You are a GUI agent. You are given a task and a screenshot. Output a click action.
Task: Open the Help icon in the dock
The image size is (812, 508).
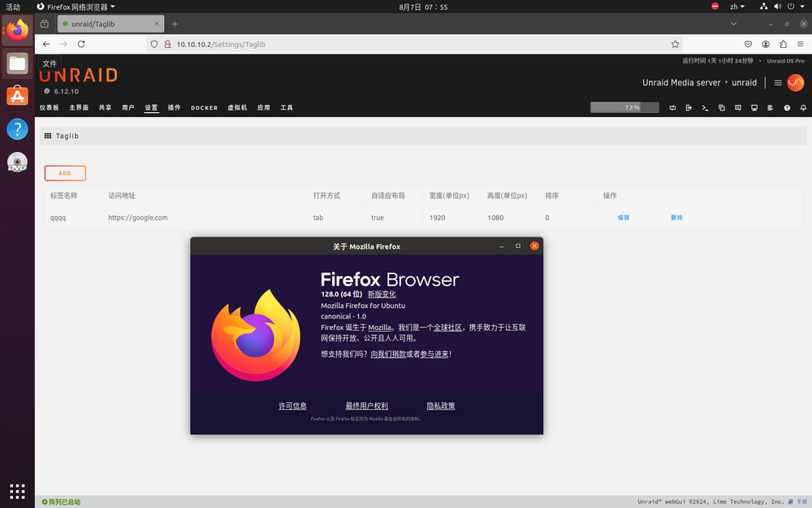click(x=17, y=129)
